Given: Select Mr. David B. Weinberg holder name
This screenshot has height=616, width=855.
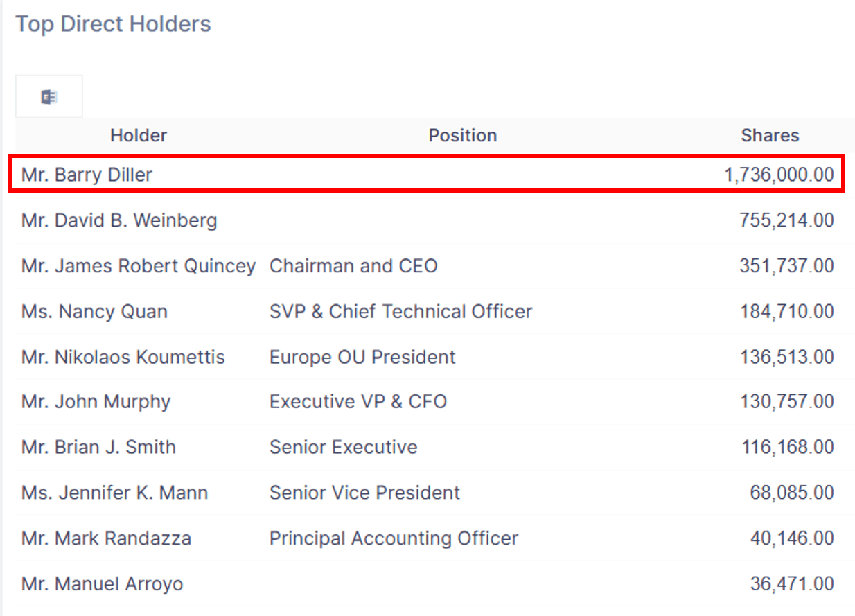Looking at the screenshot, I should coord(119,220).
